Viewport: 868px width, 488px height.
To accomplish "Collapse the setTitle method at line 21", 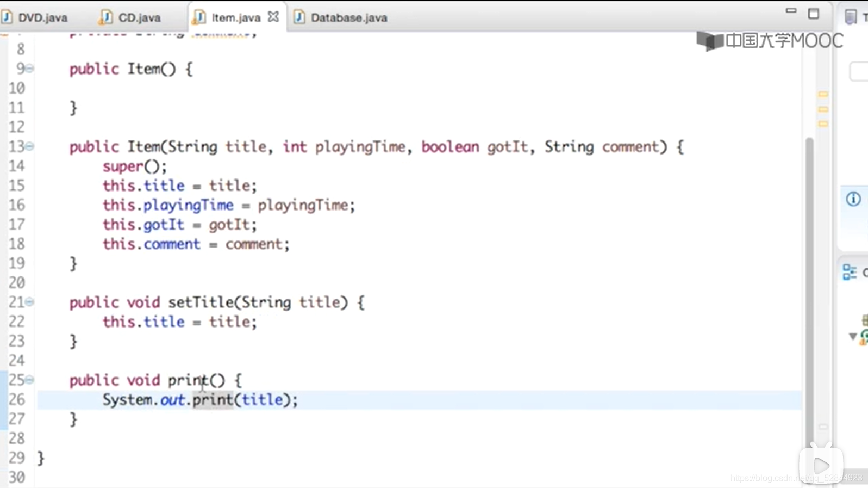I will tap(30, 302).
